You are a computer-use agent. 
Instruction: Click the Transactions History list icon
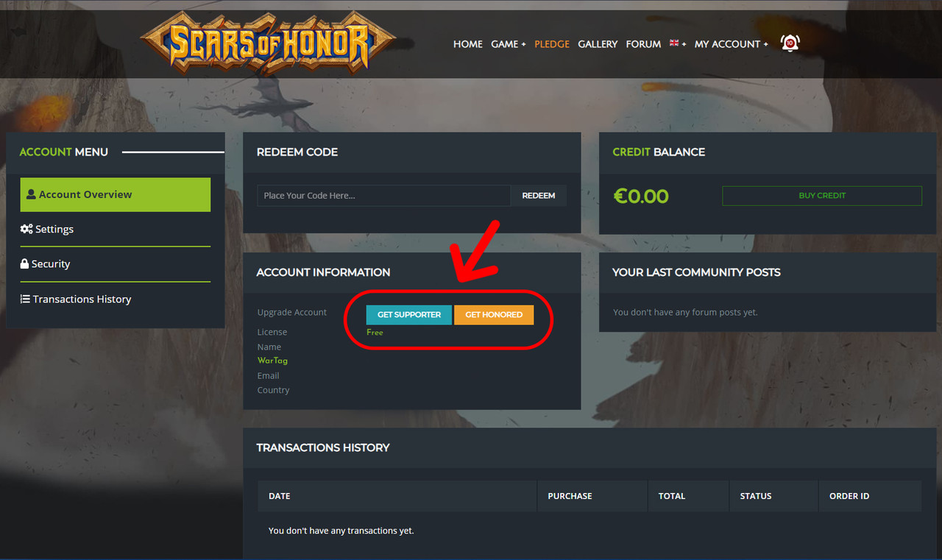click(25, 299)
